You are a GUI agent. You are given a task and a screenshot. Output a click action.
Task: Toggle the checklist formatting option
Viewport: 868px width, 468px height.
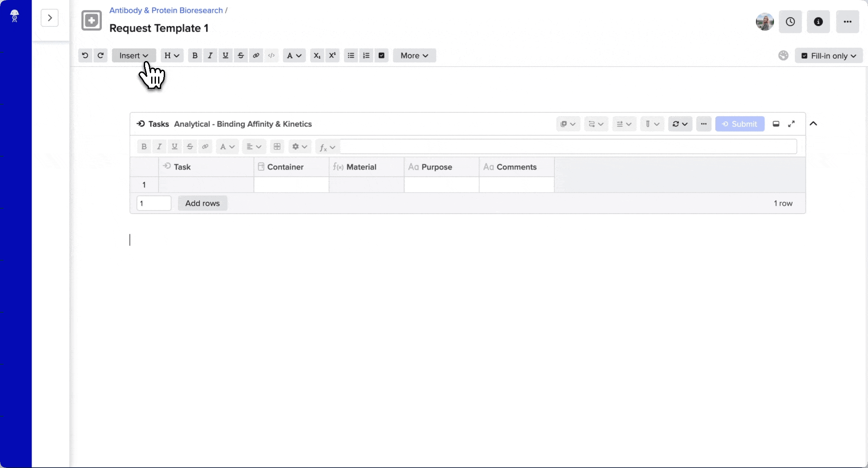click(381, 55)
